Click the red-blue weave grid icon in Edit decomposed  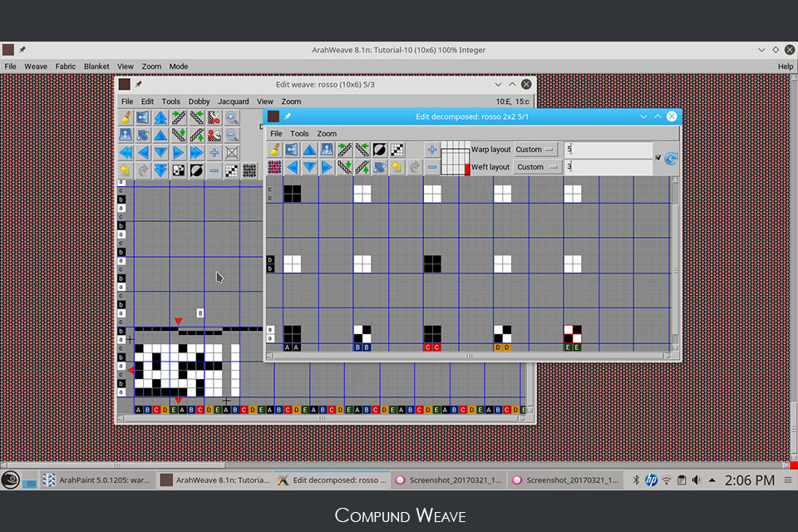(274, 167)
